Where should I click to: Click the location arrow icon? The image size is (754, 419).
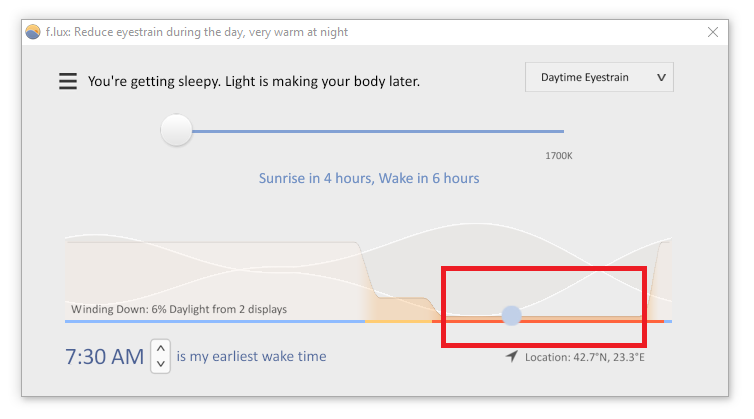tap(512, 356)
